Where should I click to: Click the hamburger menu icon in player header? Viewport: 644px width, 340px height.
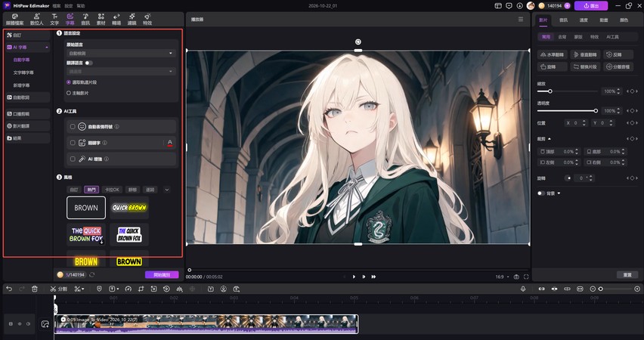pos(521,20)
